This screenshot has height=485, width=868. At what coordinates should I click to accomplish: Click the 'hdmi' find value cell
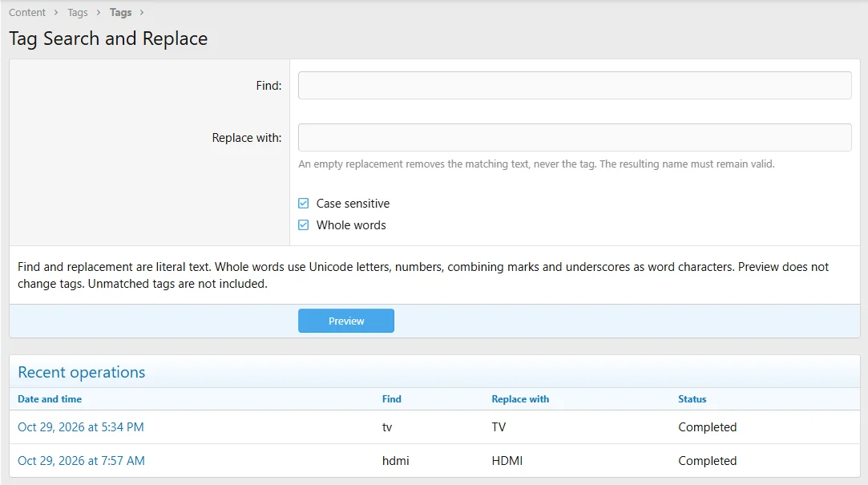[396, 461]
